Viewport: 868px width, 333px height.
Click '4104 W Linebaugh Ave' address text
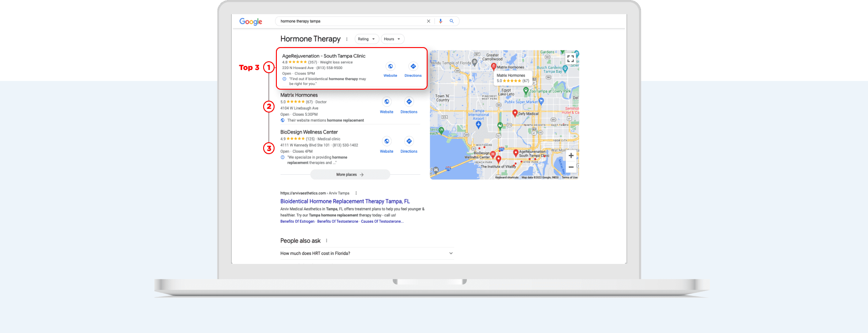(x=299, y=108)
